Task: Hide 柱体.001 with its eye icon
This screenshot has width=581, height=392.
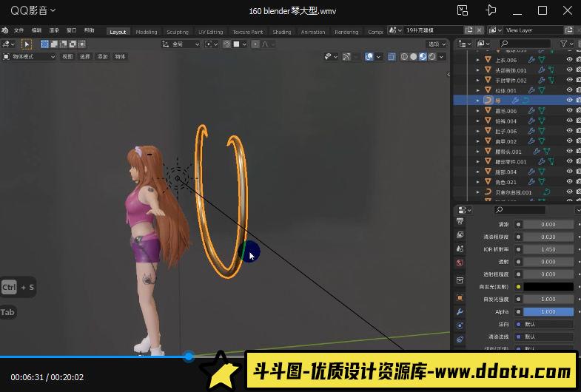Action: point(569,90)
